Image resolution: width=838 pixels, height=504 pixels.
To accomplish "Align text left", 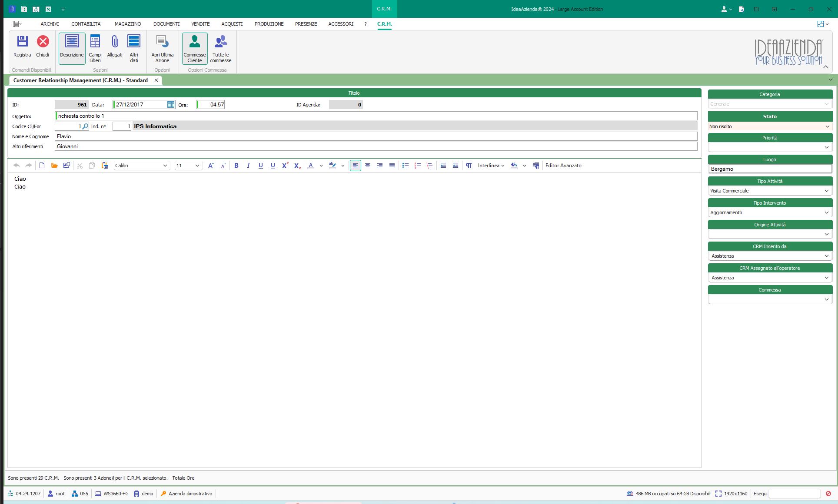I will [x=356, y=166].
